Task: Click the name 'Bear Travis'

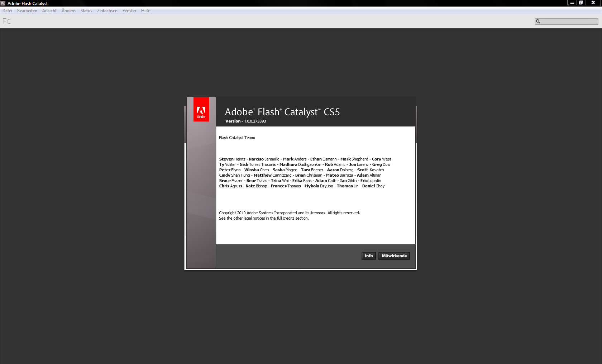Action: click(x=257, y=181)
